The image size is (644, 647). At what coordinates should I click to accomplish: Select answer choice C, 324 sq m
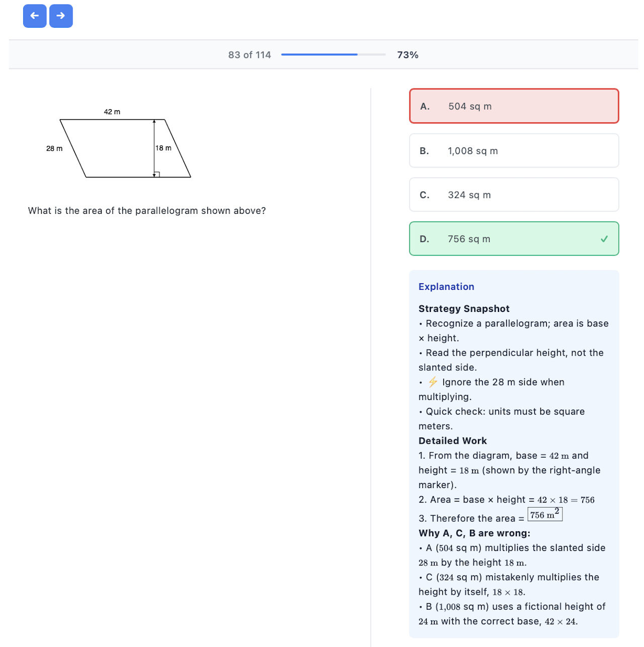coord(514,195)
